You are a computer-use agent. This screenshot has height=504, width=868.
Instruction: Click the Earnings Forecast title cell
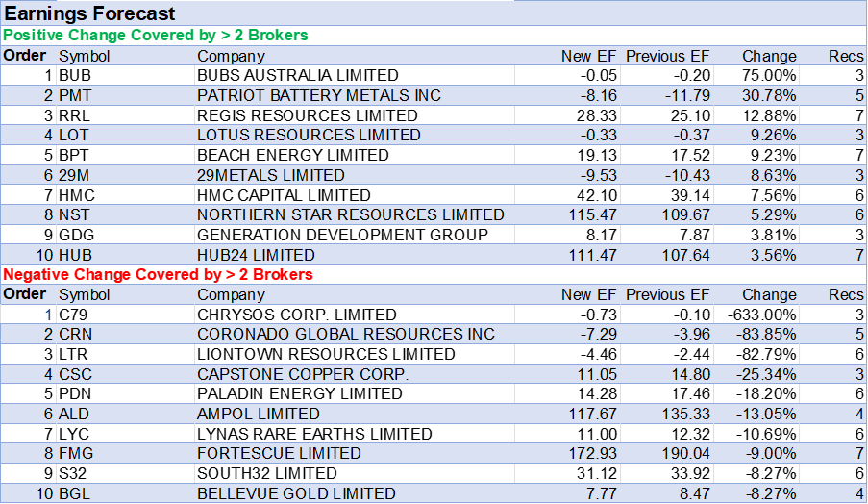pos(89,13)
